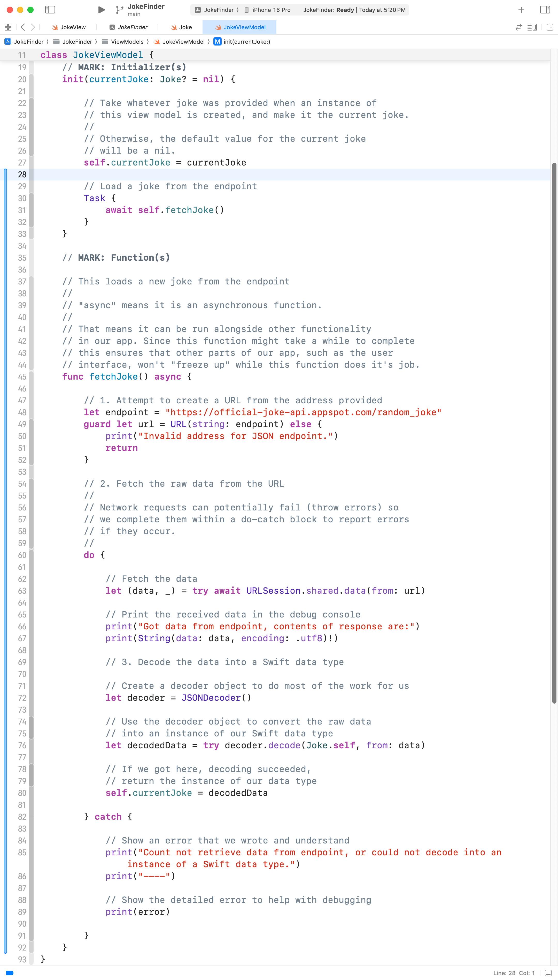
Task: Open the editor options lines menu
Action: click(532, 27)
